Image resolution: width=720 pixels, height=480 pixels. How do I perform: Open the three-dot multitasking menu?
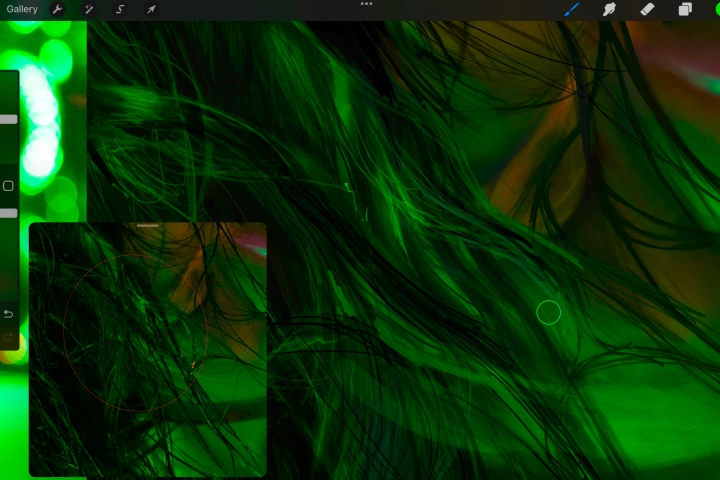coord(366,4)
